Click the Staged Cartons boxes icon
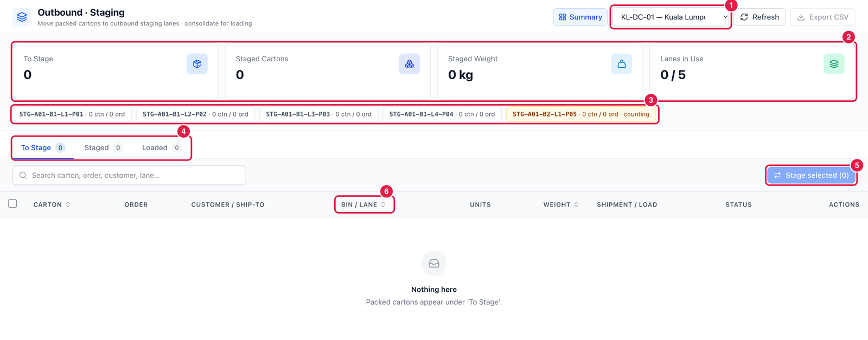 (410, 64)
